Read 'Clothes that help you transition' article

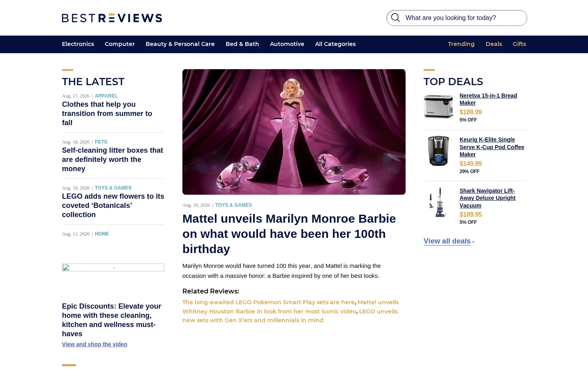point(107,114)
